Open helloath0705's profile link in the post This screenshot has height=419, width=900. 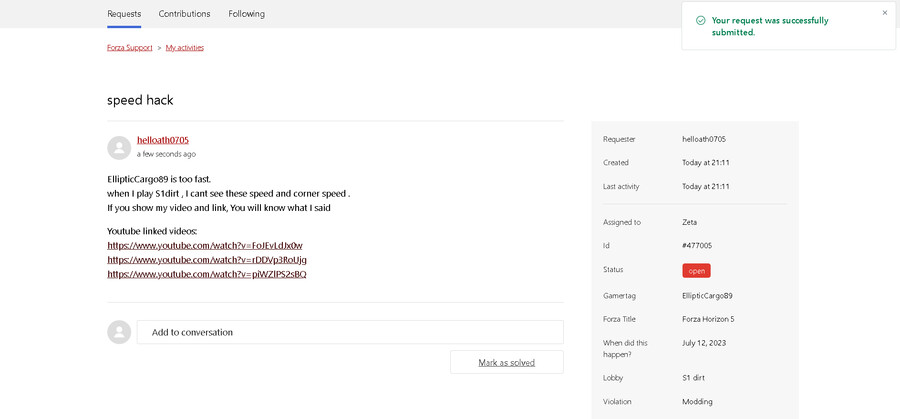pyautogui.click(x=163, y=140)
